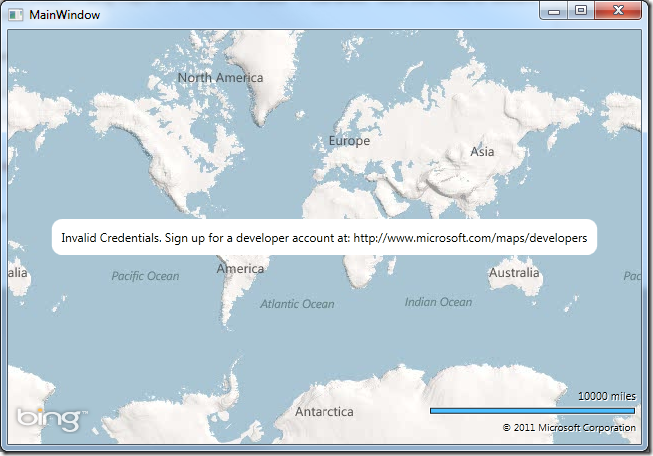Click the Antarctica map label
This screenshot has width=653, height=456.
(324, 411)
